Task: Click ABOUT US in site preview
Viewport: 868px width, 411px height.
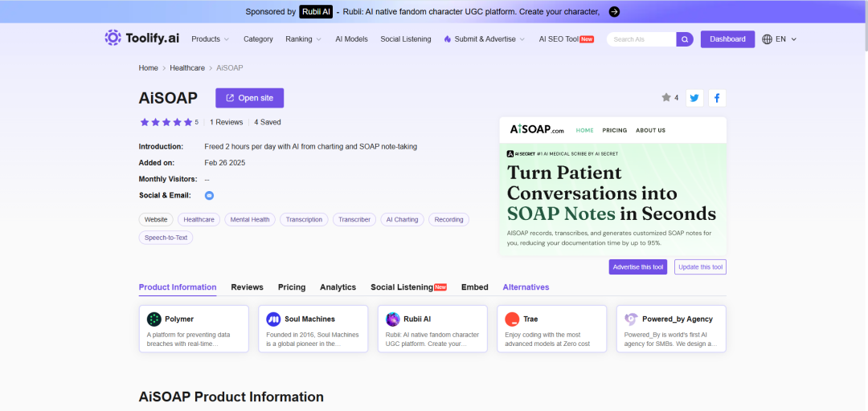Action: click(650, 131)
